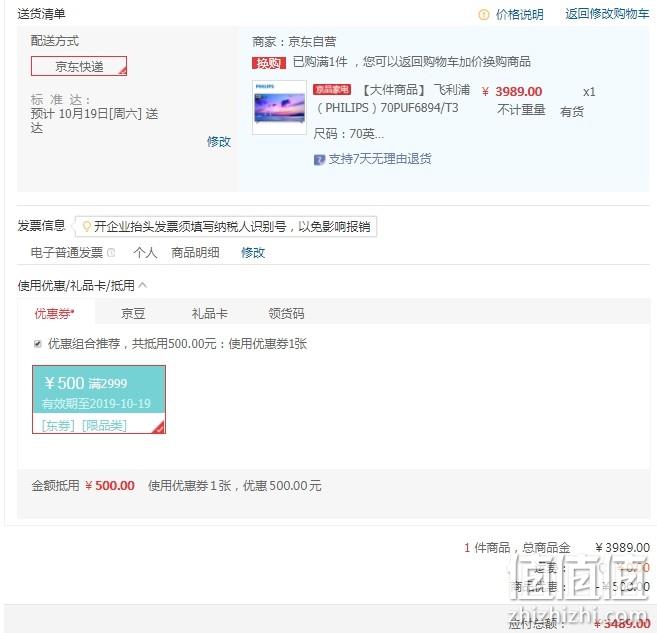Viewport: 657px width, 633px height.
Task: Click the lightbulb tip icon in invoice notice
Action: point(87,227)
